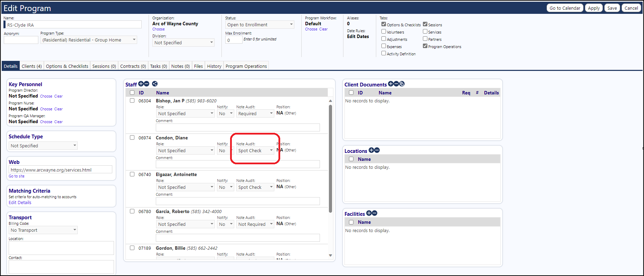
Task: Enable the Partners tab checkbox
Action: [x=425, y=39]
